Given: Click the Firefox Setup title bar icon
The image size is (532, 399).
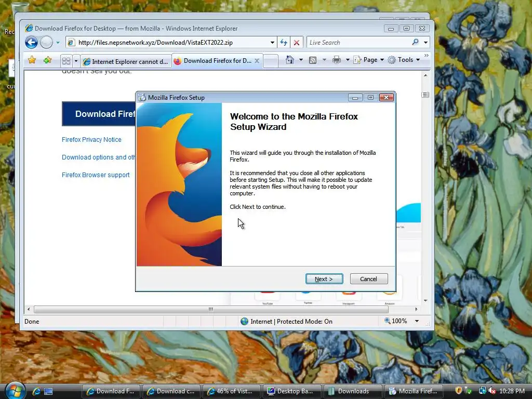Looking at the screenshot, I should [142, 97].
